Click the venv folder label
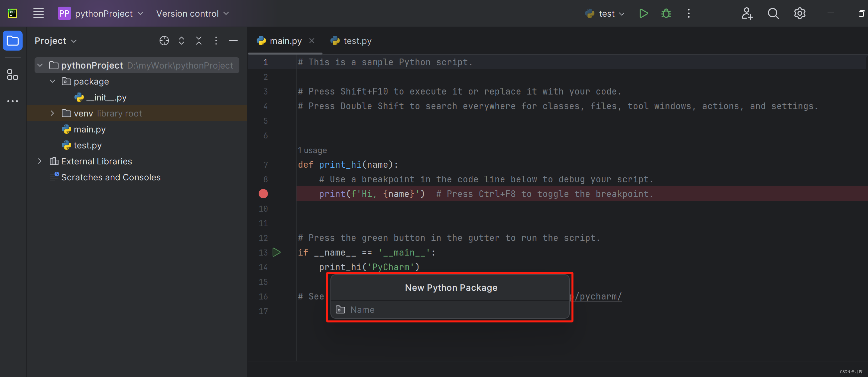 pyautogui.click(x=83, y=114)
